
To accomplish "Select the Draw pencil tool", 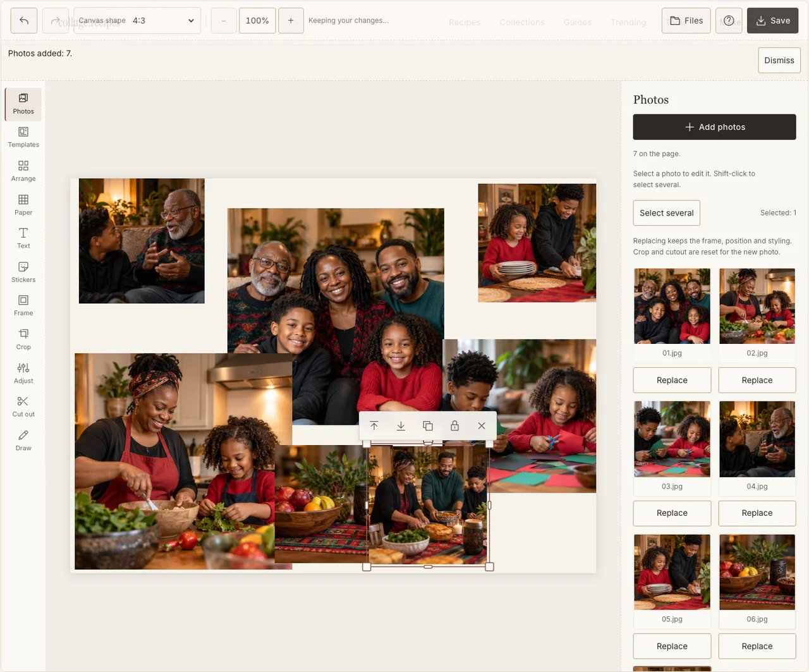I will pos(23,441).
